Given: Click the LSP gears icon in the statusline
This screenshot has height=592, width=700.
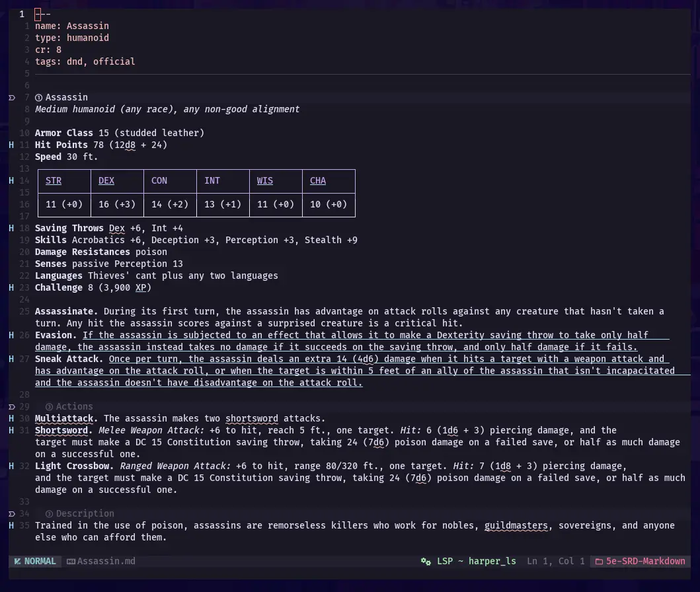Looking at the screenshot, I should [x=426, y=561].
